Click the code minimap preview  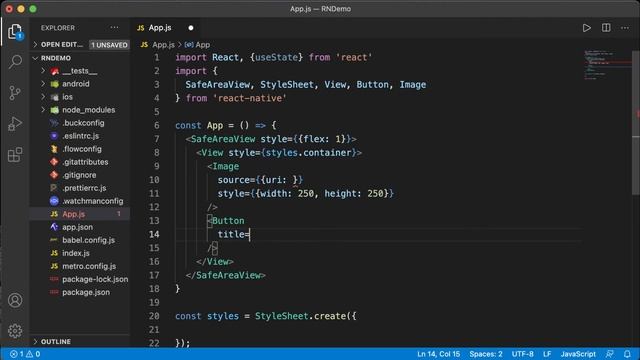coord(607,65)
